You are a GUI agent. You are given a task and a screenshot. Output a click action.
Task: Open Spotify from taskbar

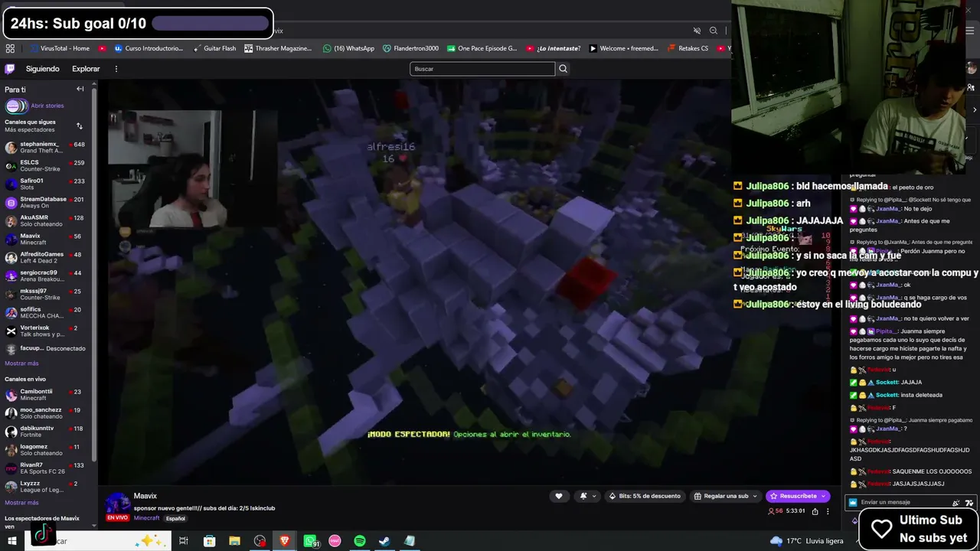[360, 541]
